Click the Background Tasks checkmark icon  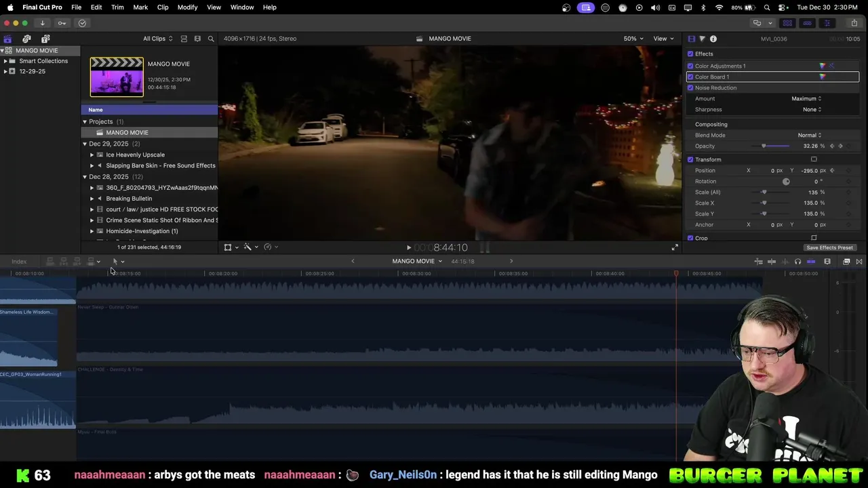click(82, 23)
